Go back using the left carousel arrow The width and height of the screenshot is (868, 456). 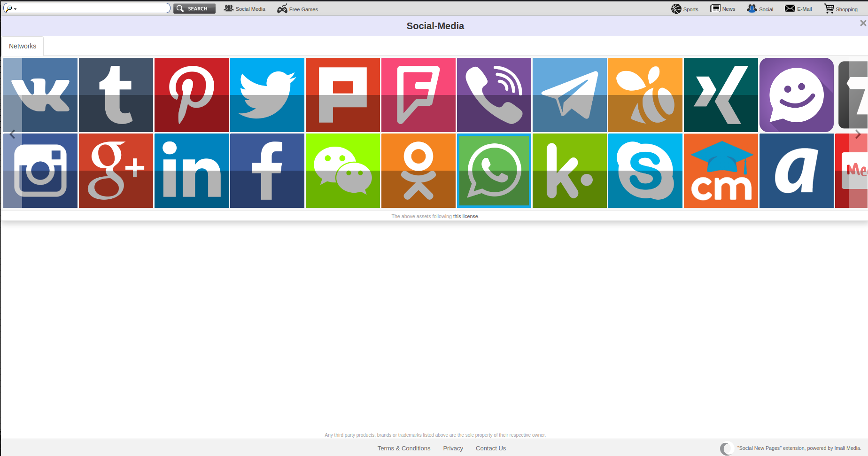[12, 134]
